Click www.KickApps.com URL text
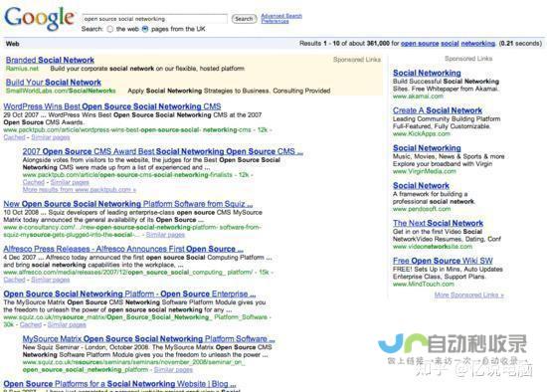Viewport: 547px width, 392px height. point(422,133)
